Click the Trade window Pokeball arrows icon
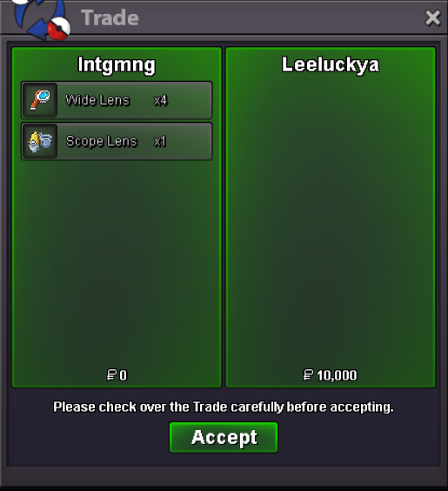Image resolution: width=448 pixels, height=491 pixels. (41, 19)
